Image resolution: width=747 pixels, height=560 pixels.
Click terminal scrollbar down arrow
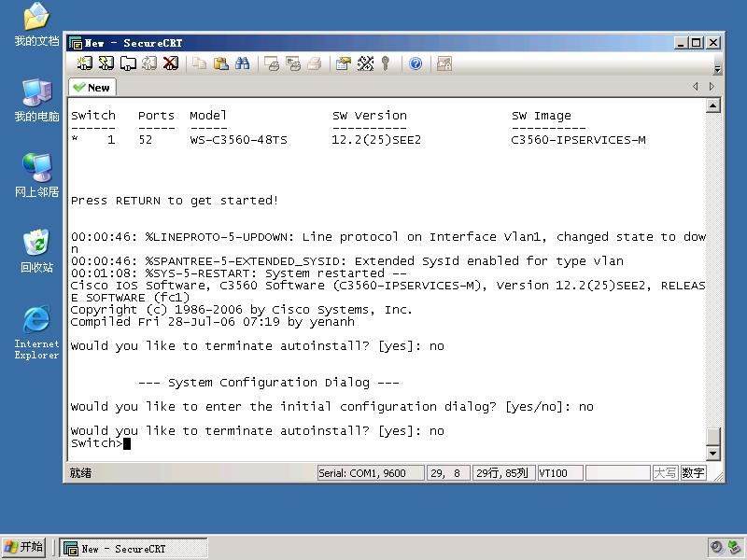712,453
